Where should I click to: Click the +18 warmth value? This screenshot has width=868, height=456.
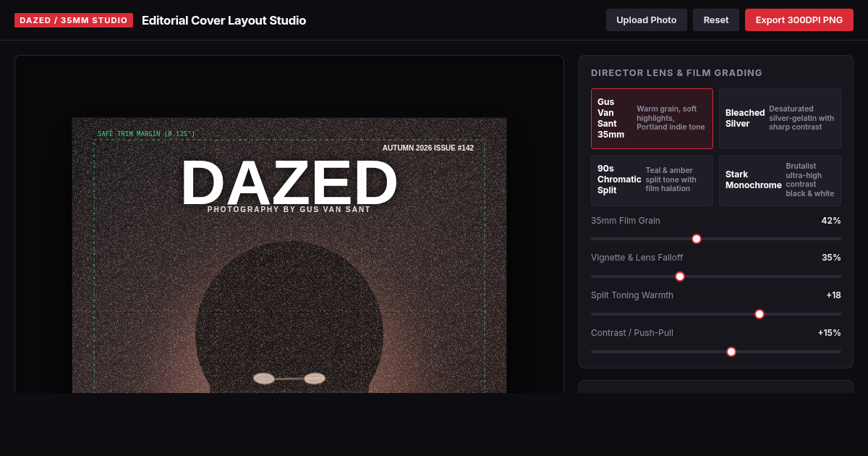pyautogui.click(x=833, y=295)
